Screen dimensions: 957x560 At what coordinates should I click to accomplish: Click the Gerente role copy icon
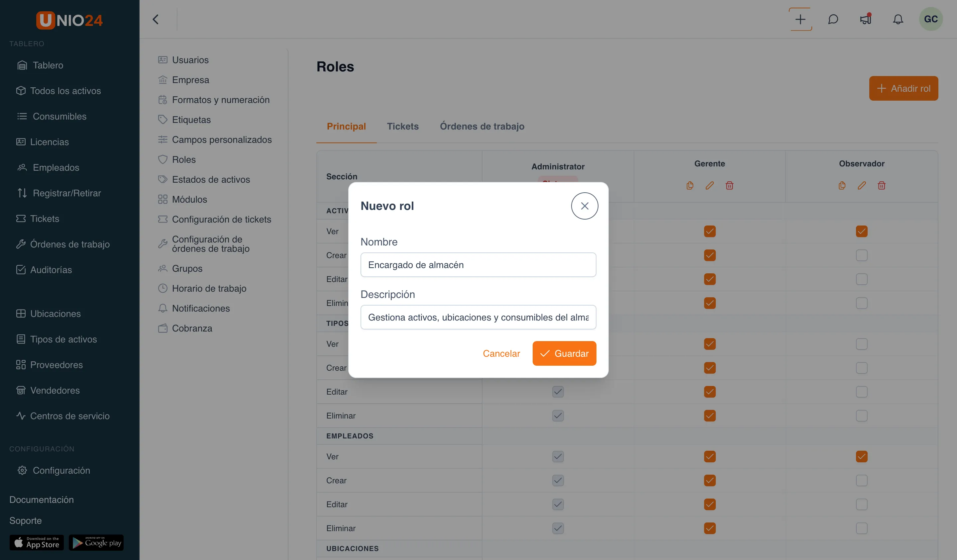tap(690, 185)
